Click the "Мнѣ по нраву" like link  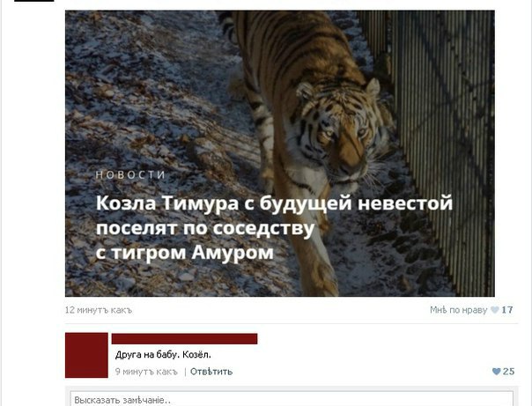point(458,310)
